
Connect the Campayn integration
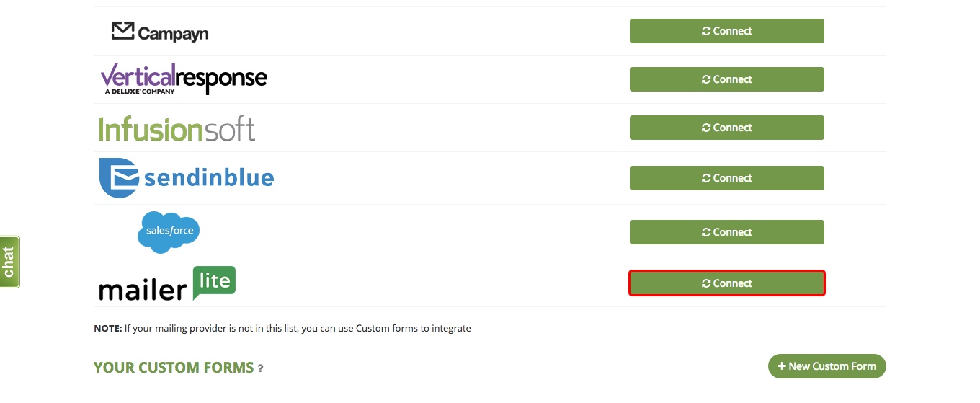(x=727, y=31)
